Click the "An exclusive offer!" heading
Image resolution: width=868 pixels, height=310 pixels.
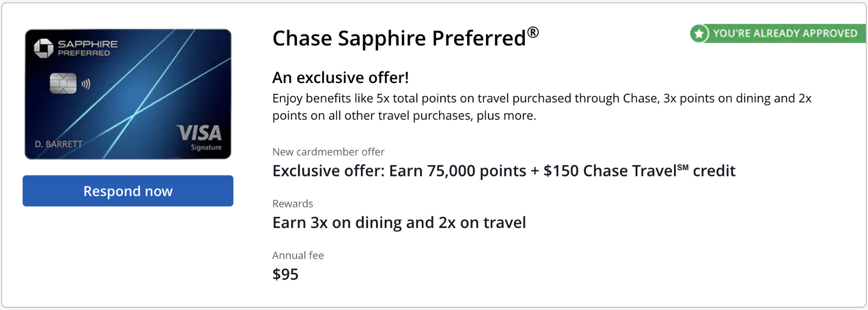(x=341, y=78)
